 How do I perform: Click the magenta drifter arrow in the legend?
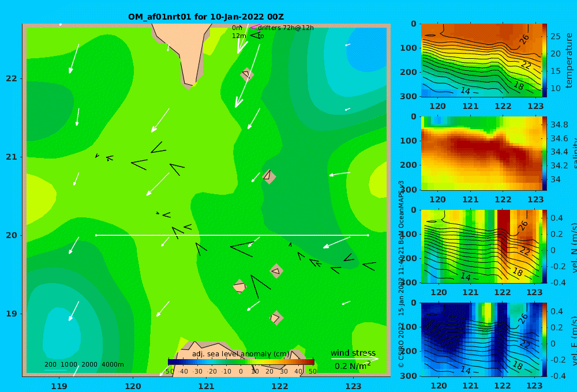[x=254, y=27]
